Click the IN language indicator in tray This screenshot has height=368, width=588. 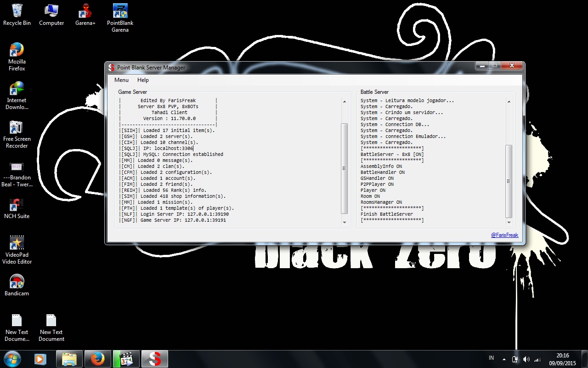click(492, 358)
